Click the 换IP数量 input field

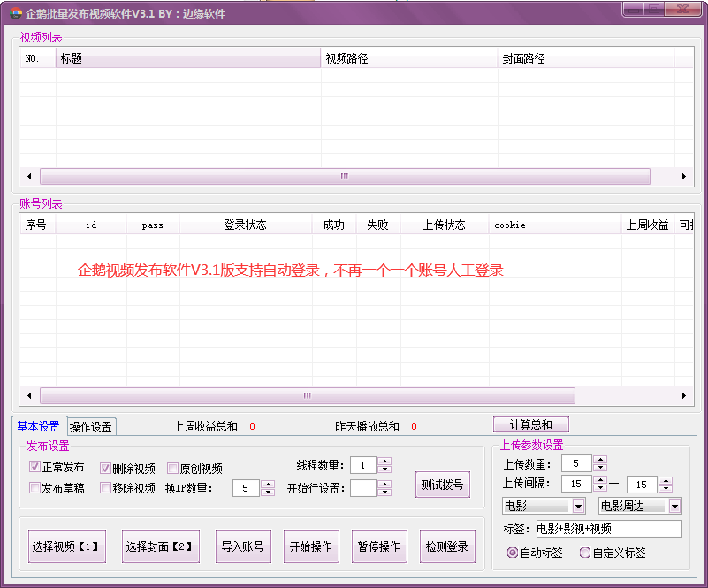246,488
